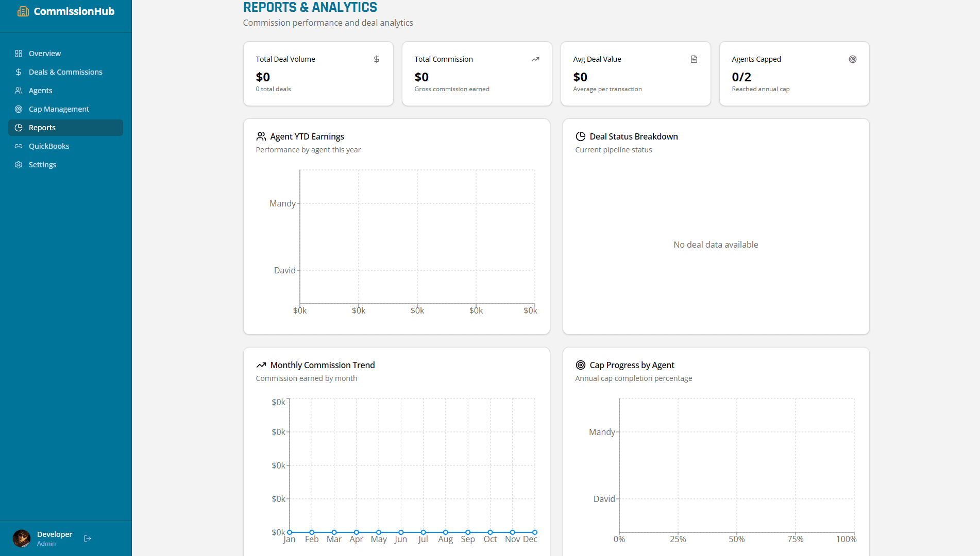Click the people icon beside Agents
The image size is (980, 556).
point(19,91)
